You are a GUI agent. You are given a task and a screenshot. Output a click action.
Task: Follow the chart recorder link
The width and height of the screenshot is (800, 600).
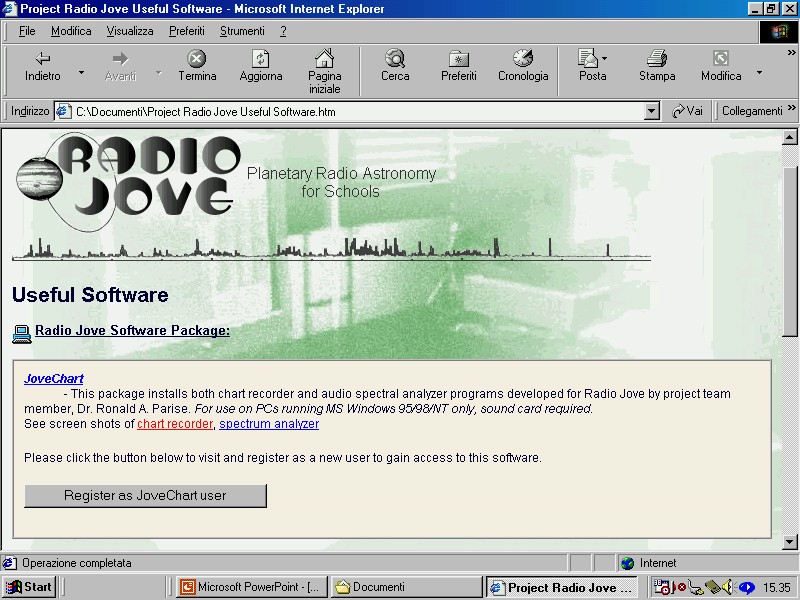tap(175, 424)
